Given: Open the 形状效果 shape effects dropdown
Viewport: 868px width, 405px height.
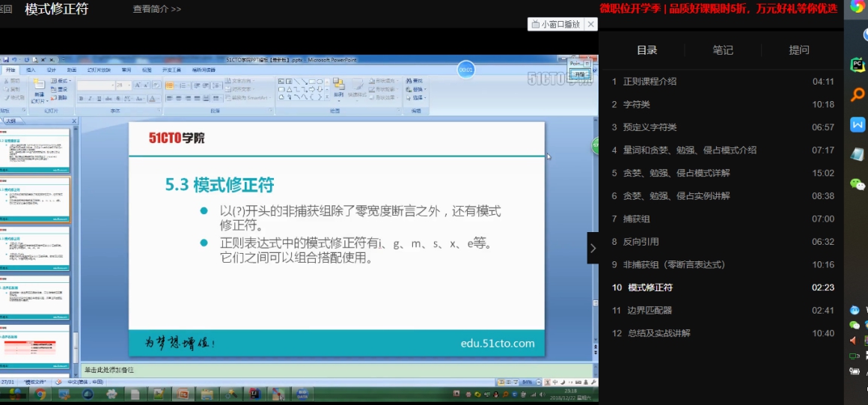Looking at the screenshot, I should [x=383, y=97].
